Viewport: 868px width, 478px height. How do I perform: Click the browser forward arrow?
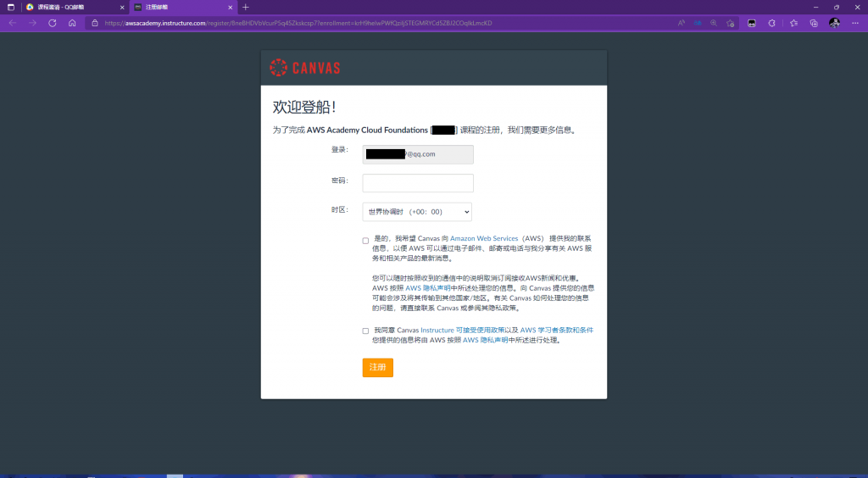coord(33,23)
